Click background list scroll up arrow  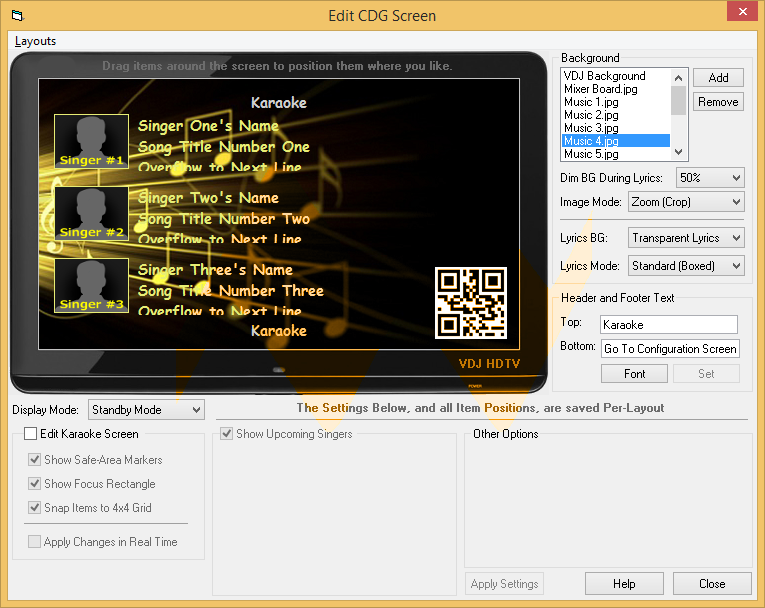pos(678,78)
